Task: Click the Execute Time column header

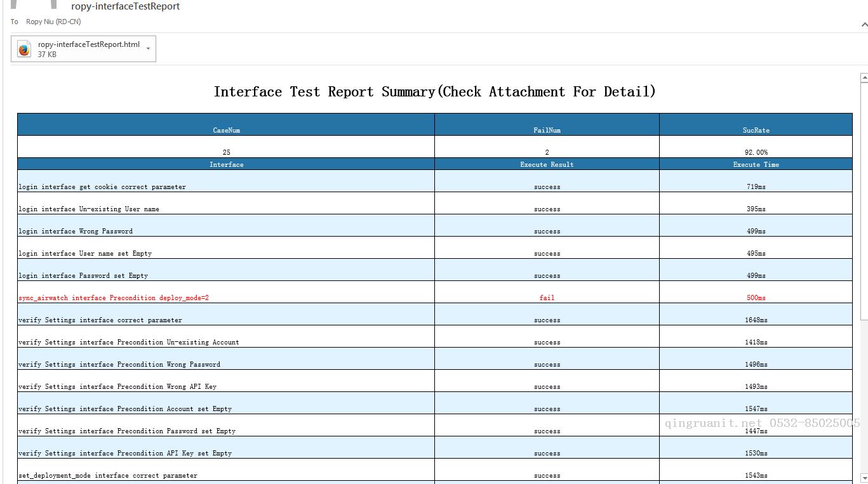Action: point(756,164)
